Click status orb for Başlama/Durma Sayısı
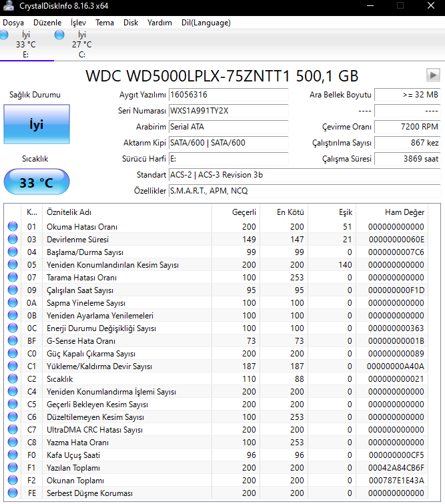 point(13,252)
